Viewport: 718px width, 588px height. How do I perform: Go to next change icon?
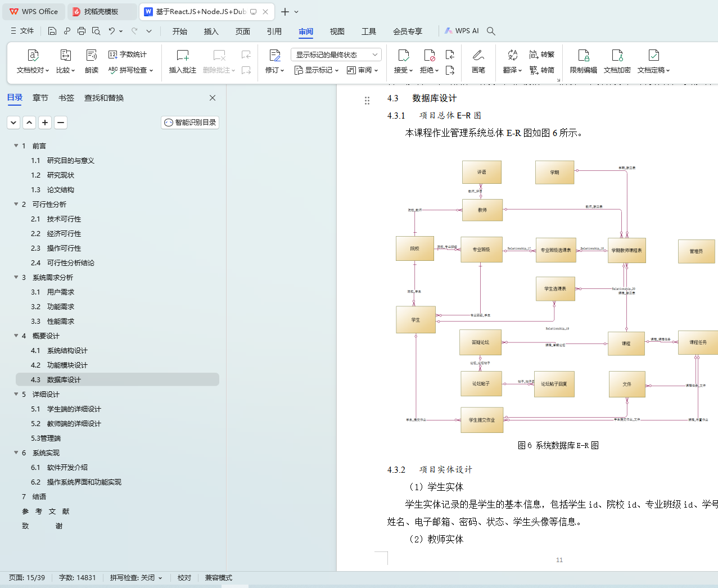point(450,70)
